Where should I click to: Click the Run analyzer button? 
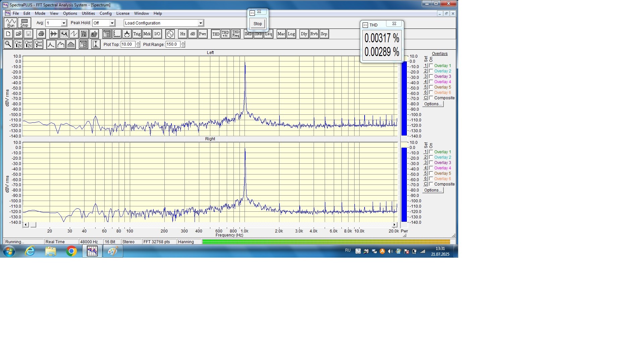(x=11, y=23)
